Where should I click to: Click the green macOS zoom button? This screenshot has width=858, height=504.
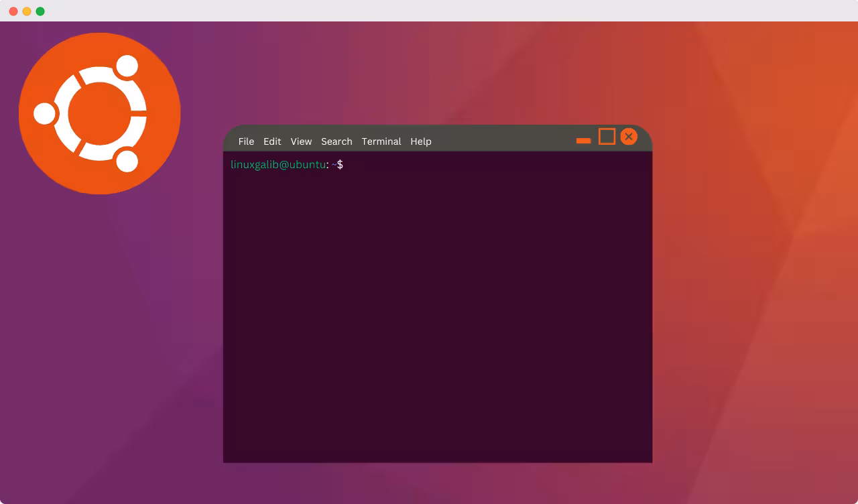point(40,11)
